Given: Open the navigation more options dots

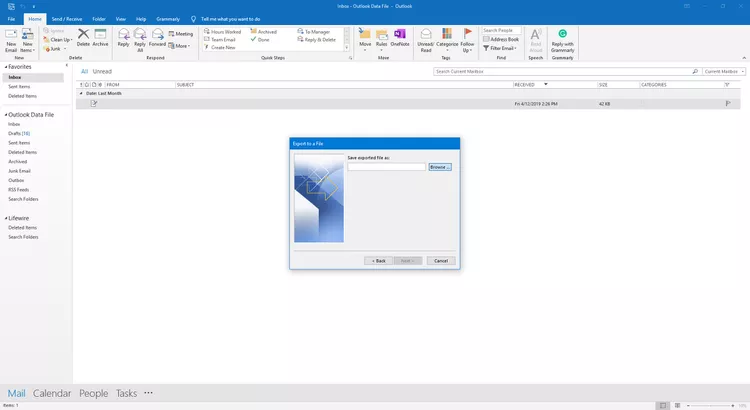Looking at the screenshot, I should coord(148,393).
